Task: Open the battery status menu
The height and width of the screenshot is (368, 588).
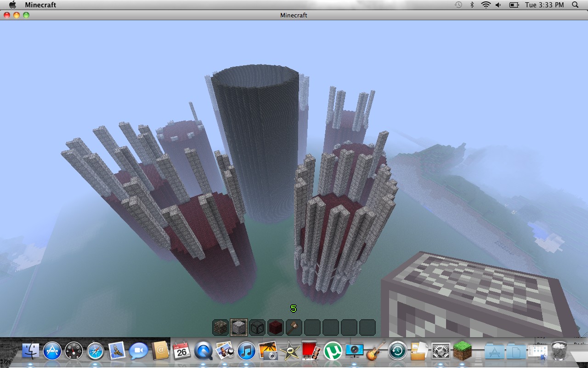Action: pyautogui.click(x=513, y=5)
